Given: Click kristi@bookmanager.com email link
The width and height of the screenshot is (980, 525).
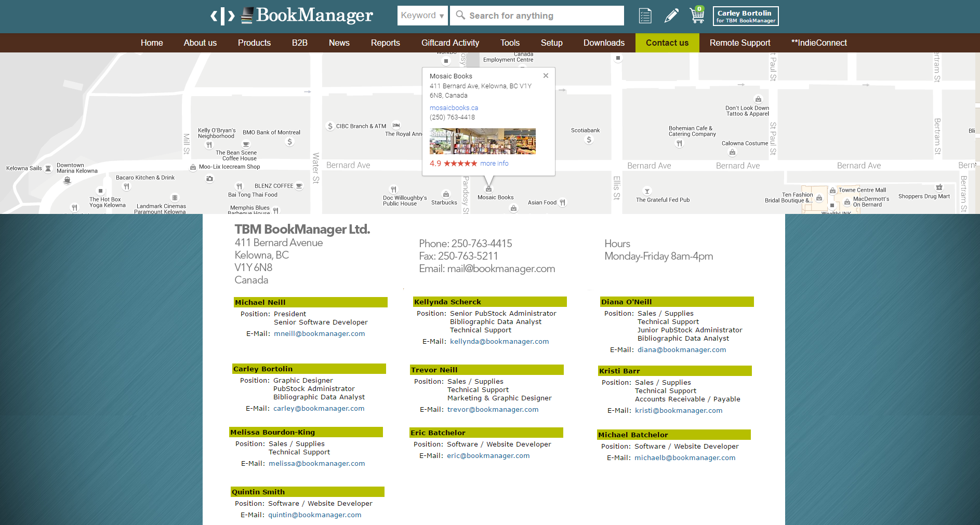Looking at the screenshot, I should point(678,411).
